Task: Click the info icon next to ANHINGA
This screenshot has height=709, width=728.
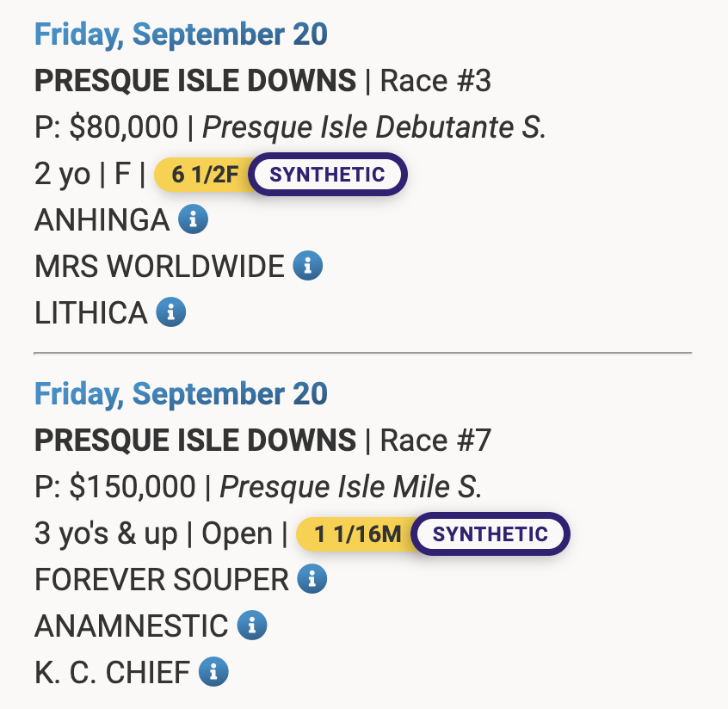Action: [193, 220]
